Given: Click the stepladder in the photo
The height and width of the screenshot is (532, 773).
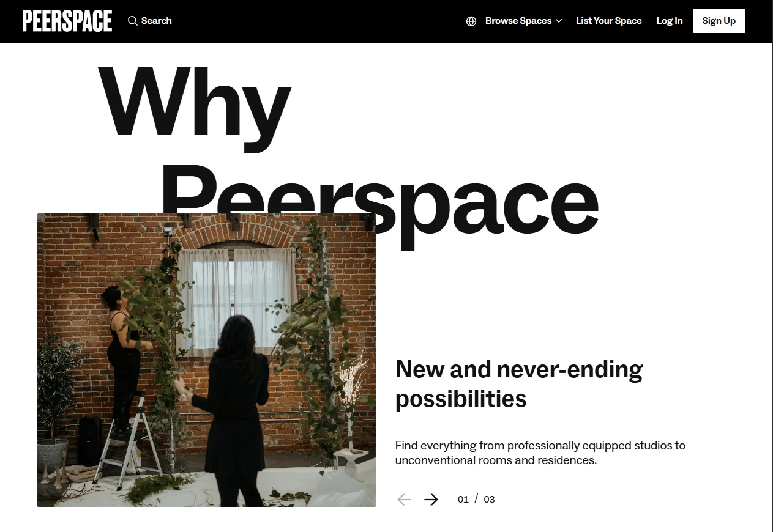Looking at the screenshot, I should pos(129,441).
